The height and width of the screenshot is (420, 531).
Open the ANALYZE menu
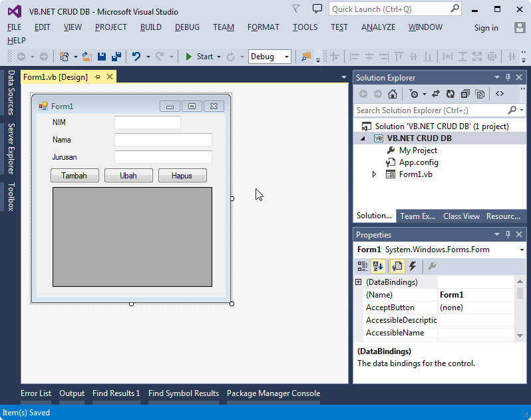(x=378, y=27)
